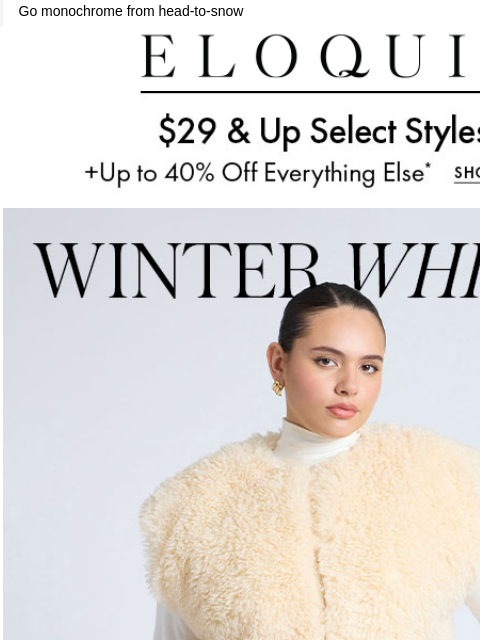This screenshot has height=640, width=480.
Task: Click the ampersand in the promo headline
Action: coord(238,131)
